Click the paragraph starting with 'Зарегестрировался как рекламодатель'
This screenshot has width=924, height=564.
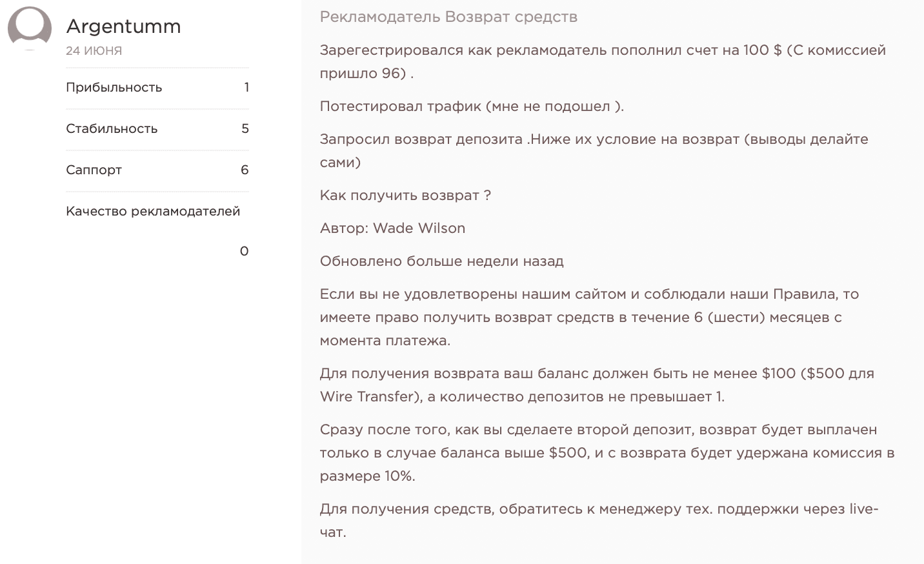602,62
